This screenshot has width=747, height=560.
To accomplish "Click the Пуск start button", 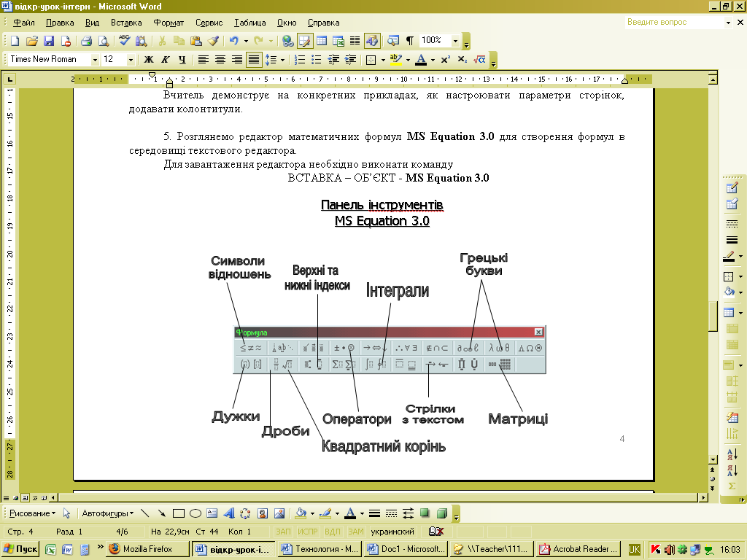I will tap(20, 549).
